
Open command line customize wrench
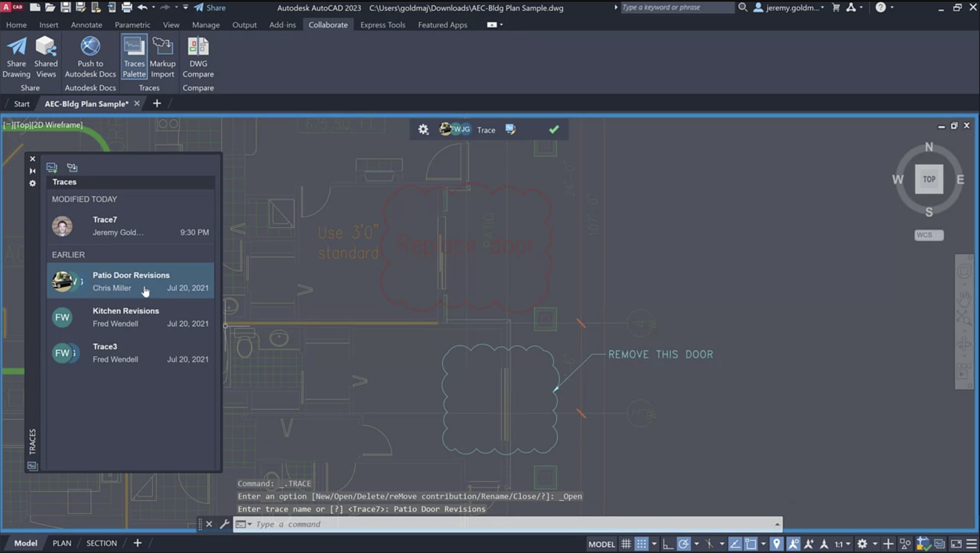point(225,524)
